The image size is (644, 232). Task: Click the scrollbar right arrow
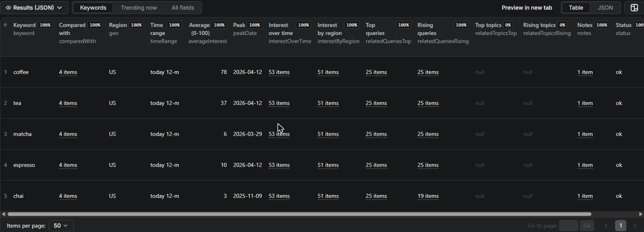[640, 214]
